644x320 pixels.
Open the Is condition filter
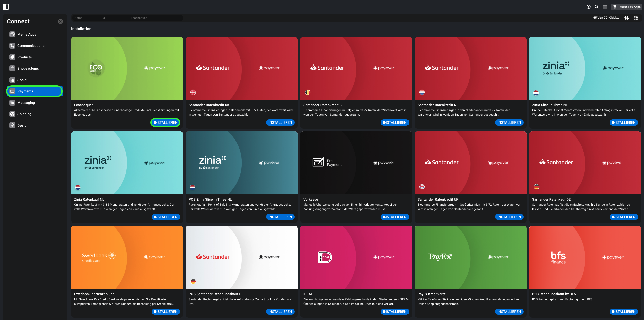click(x=114, y=18)
